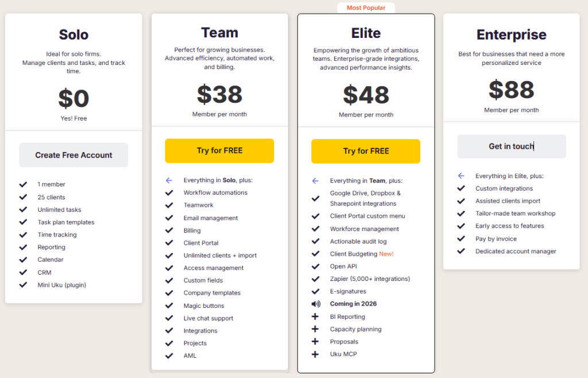This screenshot has width=588, height=378.
Task: Click the "Get in touch" button for Enterprise
Action: pos(511,146)
